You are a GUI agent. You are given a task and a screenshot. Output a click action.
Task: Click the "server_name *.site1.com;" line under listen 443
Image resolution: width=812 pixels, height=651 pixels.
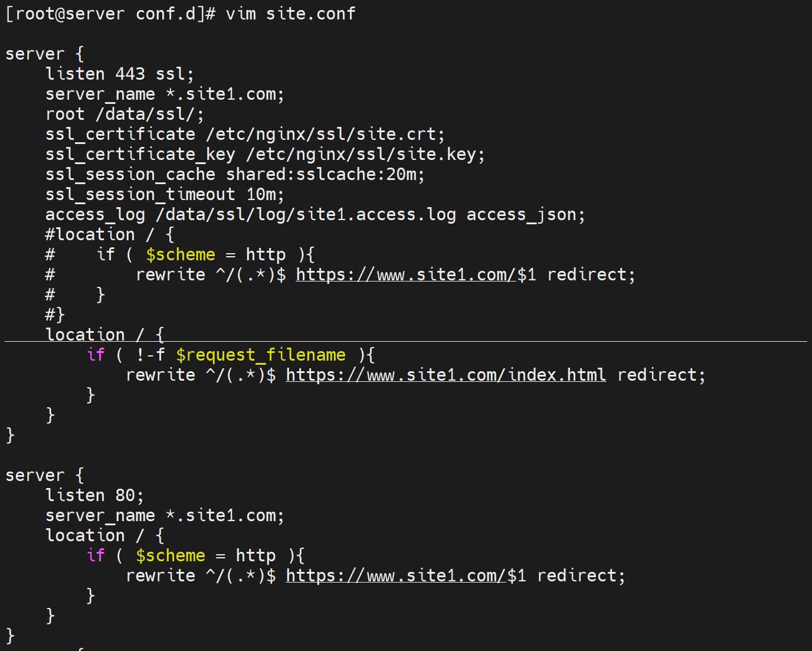coord(165,94)
